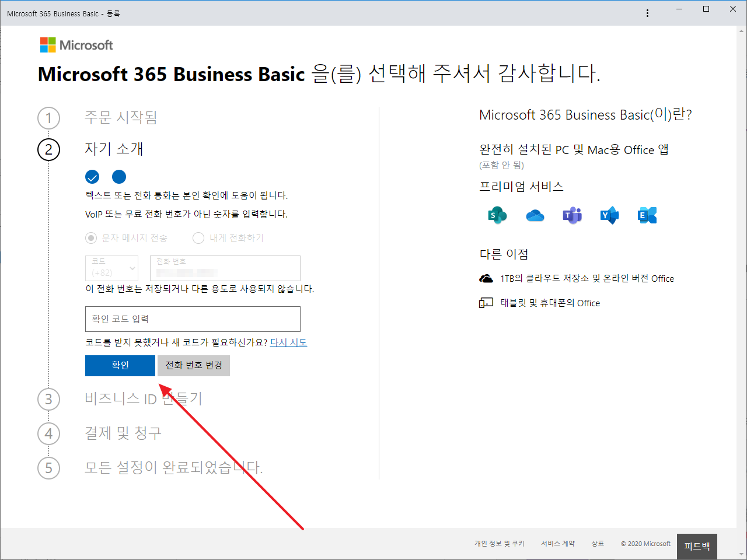The width and height of the screenshot is (747, 560).
Task: Click step 2 circle 자기 소개
Action: tap(48, 149)
